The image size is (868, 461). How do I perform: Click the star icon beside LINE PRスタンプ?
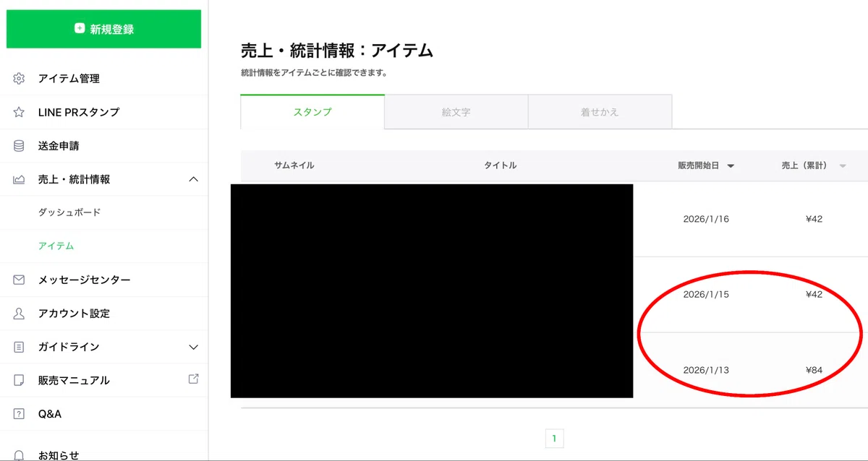19,112
